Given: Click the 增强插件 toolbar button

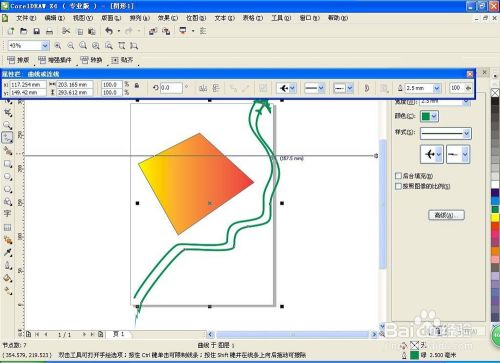Looking at the screenshot, I should point(55,60).
